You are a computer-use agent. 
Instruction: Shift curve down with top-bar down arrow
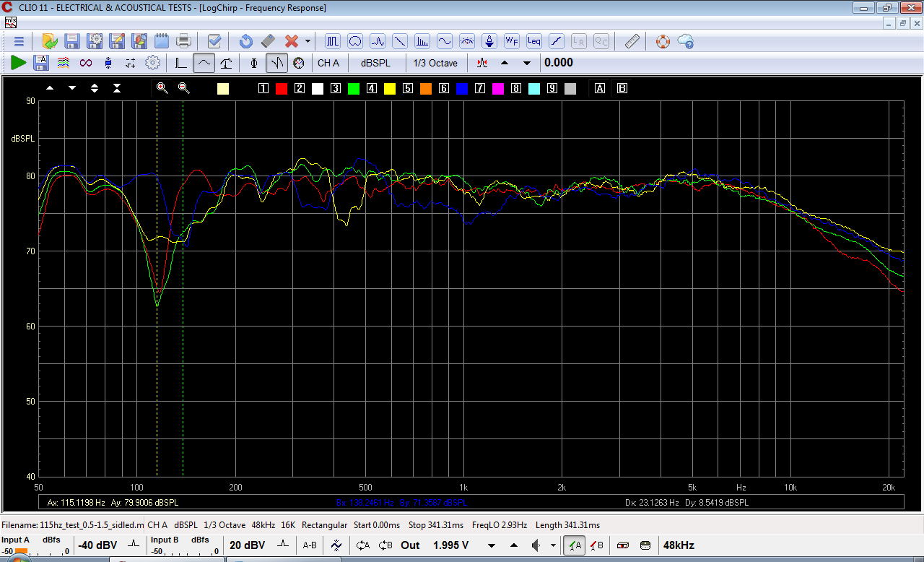pos(527,63)
